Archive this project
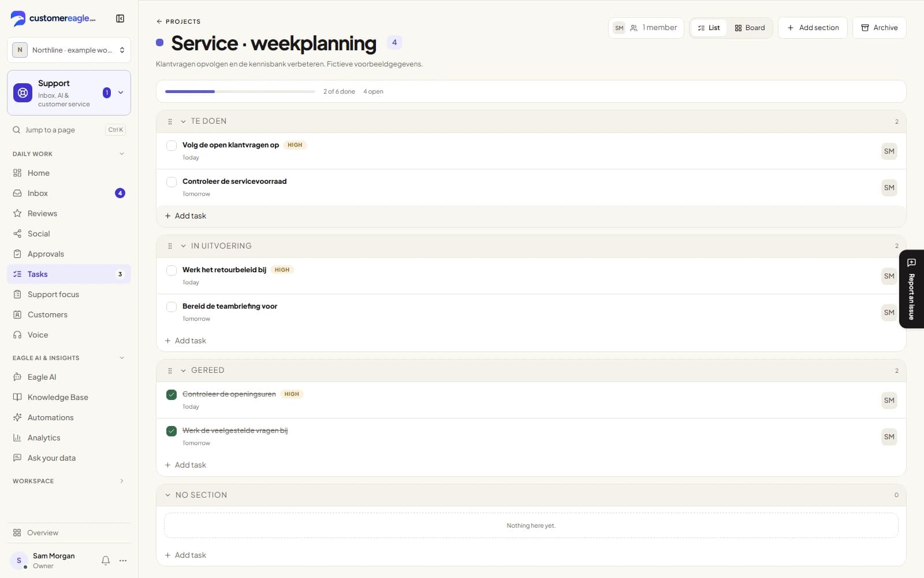This screenshot has width=924, height=578. coord(879,28)
